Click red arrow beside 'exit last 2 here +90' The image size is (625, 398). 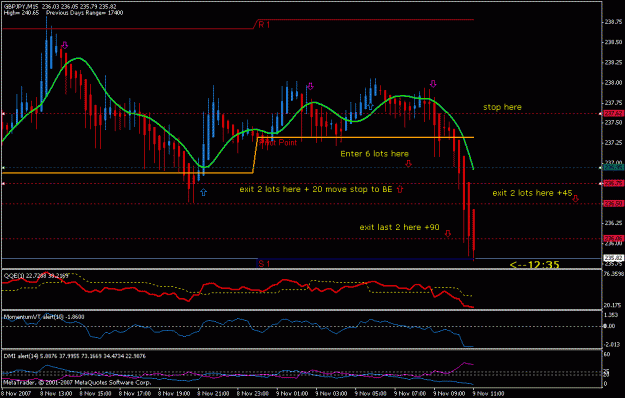(x=448, y=234)
